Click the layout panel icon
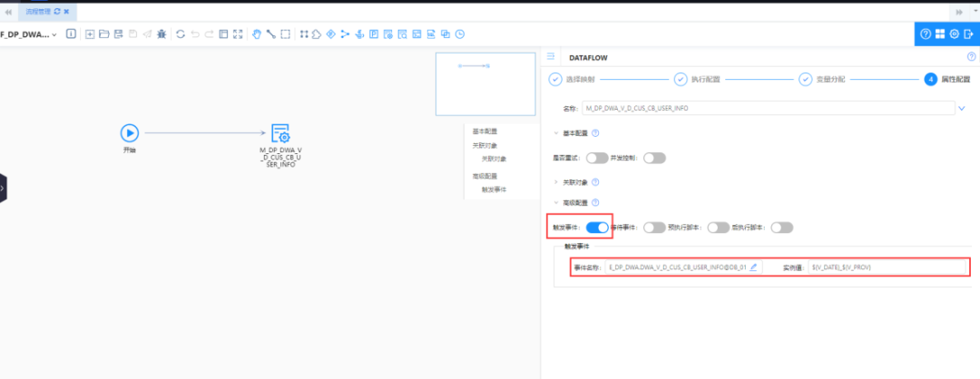This screenshot has width=980, height=379. [x=224, y=34]
